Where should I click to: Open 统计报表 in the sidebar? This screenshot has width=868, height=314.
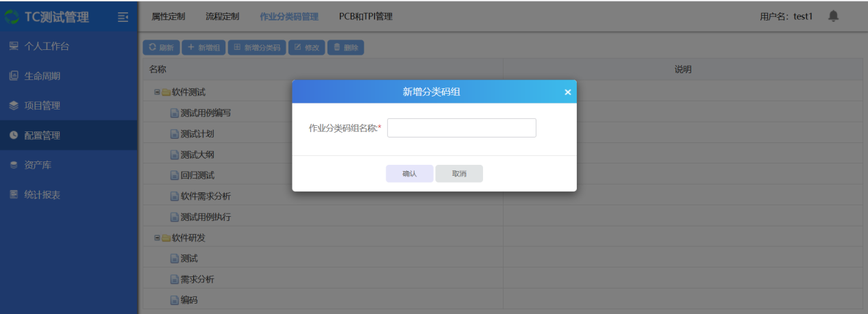point(42,195)
